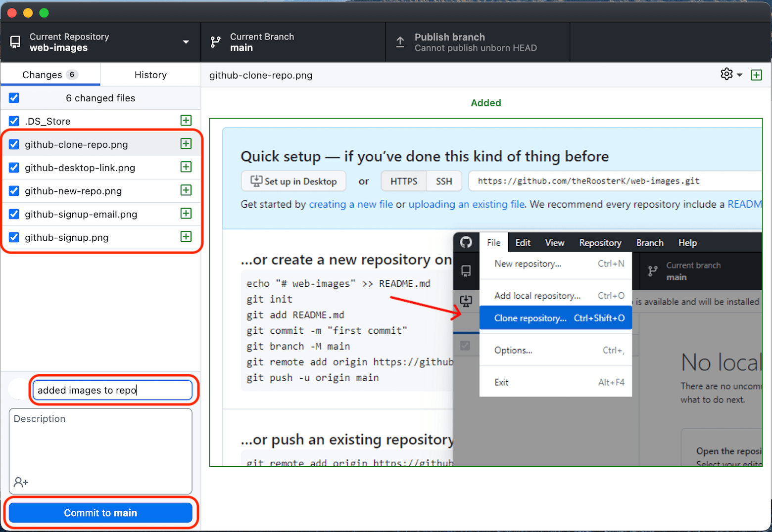Select github-new-repo.png file name

click(x=73, y=191)
